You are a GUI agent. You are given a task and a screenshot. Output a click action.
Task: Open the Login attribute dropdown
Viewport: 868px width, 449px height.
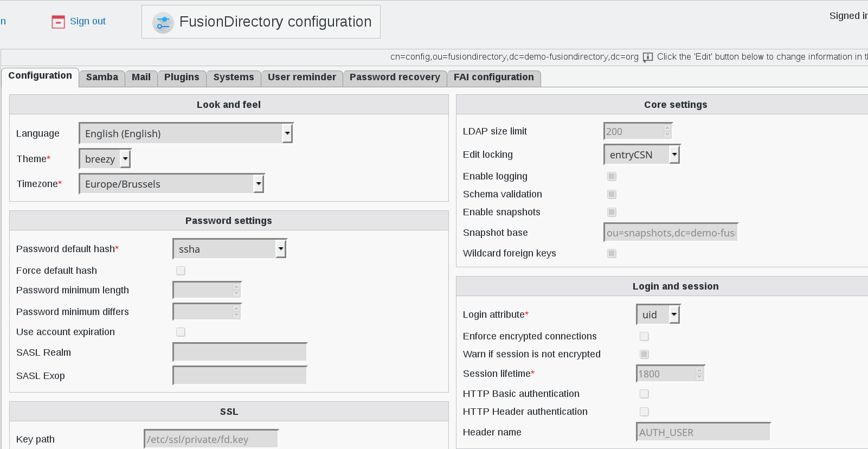click(658, 315)
